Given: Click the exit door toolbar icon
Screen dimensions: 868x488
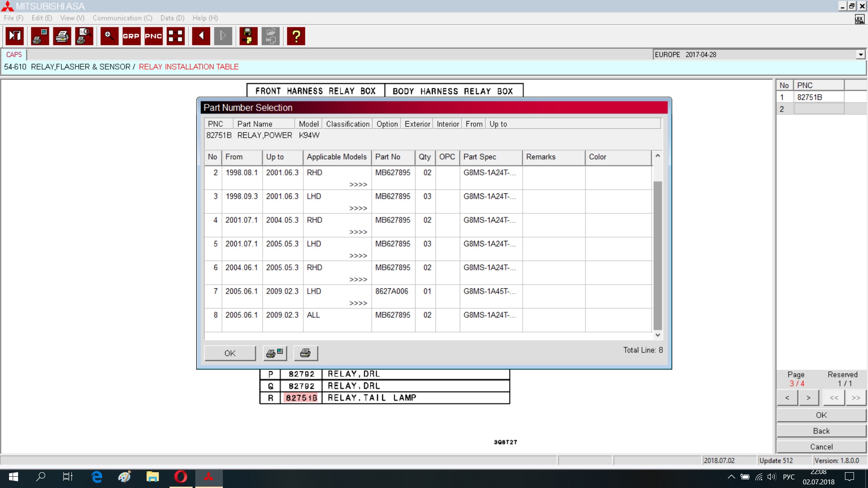Looking at the screenshot, I should [x=14, y=36].
